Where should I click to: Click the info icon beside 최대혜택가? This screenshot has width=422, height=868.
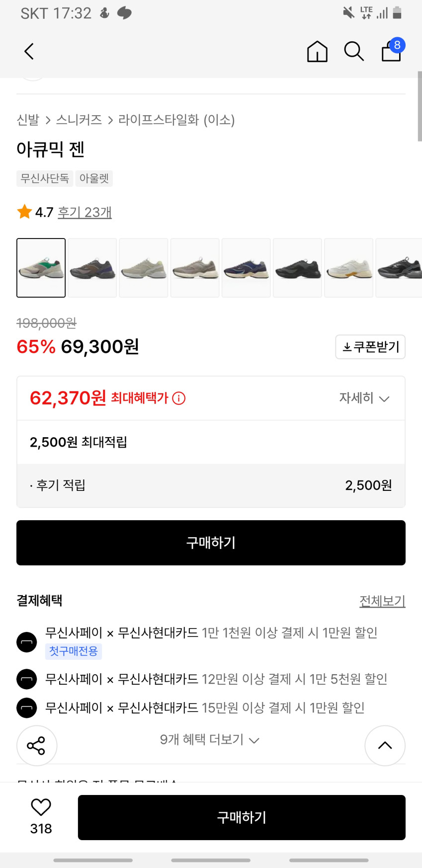coord(179,398)
